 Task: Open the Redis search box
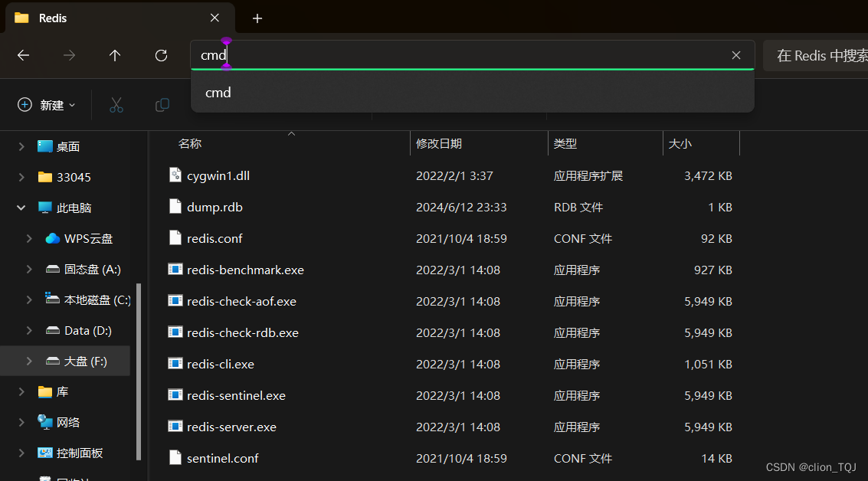tap(817, 55)
